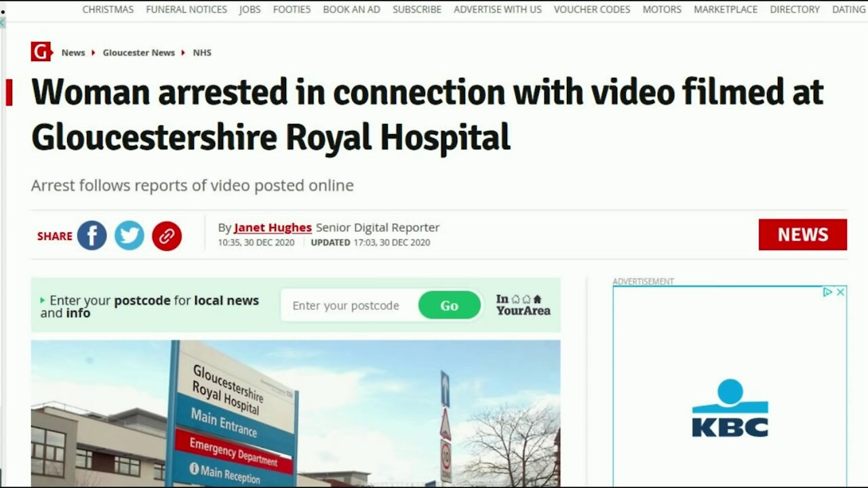Viewport: 868px width, 488px height.
Task: Open Dating menu item
Action: (849, 9)
